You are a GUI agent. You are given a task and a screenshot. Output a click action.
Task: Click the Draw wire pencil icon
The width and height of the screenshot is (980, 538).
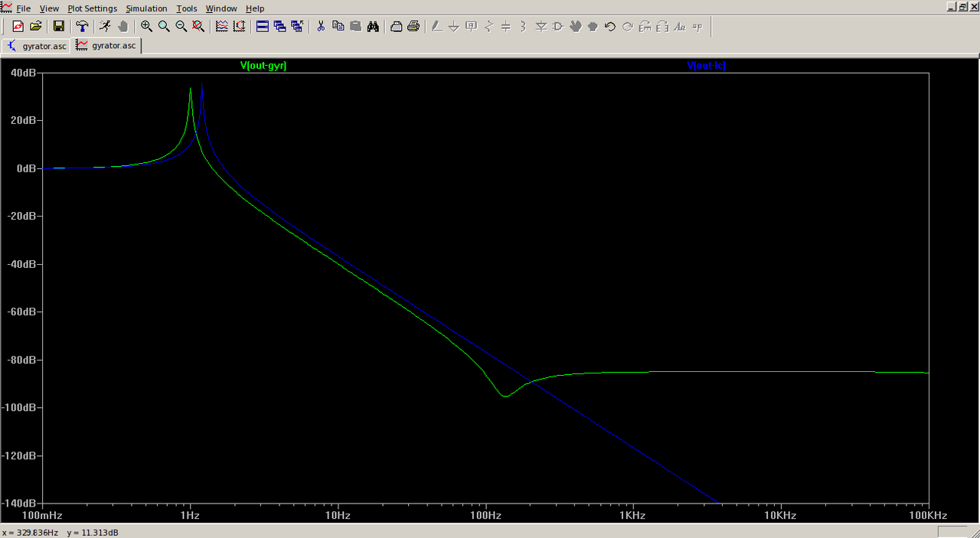(x=436, y=26)
